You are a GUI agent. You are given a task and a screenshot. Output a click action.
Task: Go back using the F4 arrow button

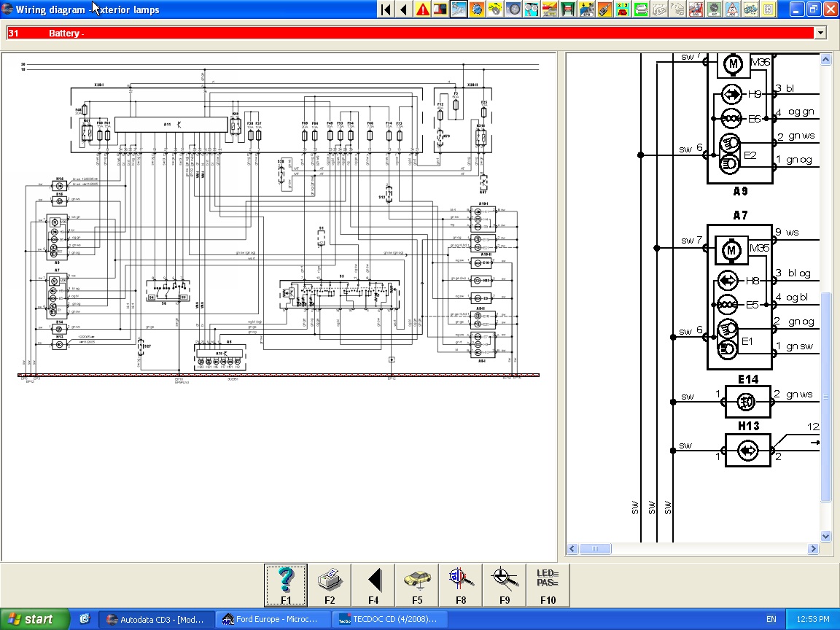(x=373, y=585)
